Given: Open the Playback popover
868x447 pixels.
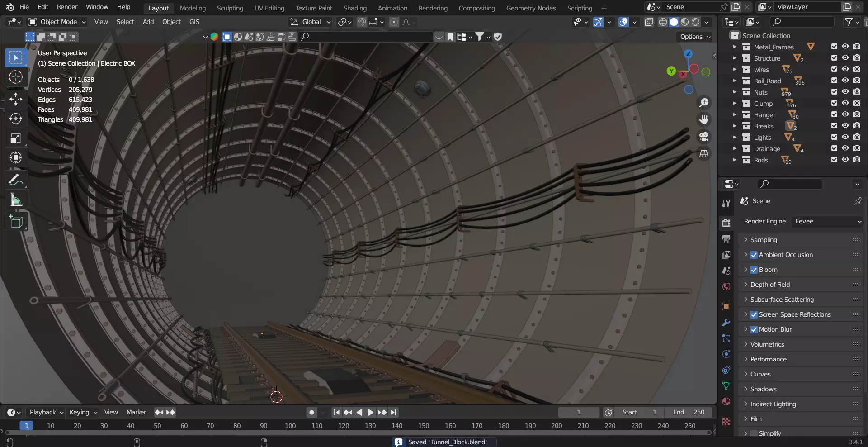Looking at the screenshot, I should click(46, 412).
